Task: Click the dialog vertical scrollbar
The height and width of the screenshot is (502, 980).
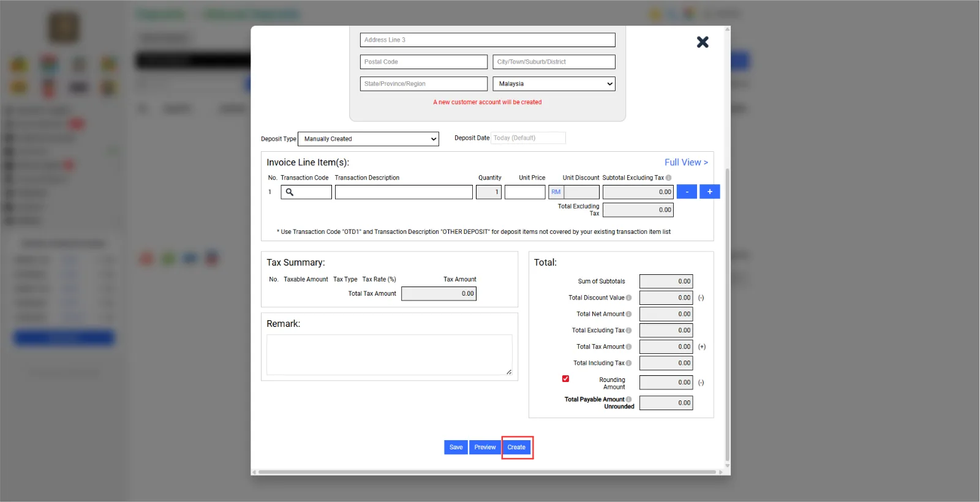Action: (x=727, y=315)
